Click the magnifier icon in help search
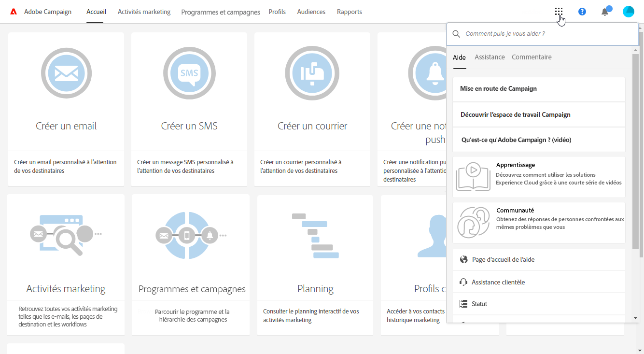Screen dimensions: 644x354 pos(456,34)
